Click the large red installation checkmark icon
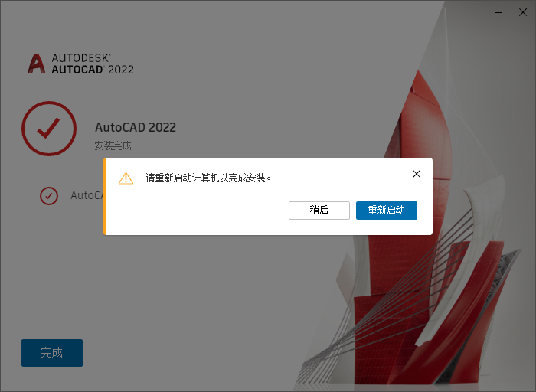The image size is (536, 392). pos(49,129)
